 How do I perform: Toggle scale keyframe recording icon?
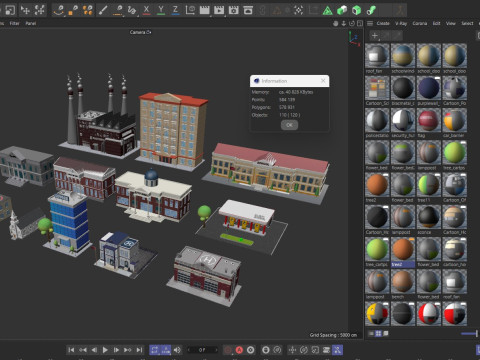tap(315, 350)
